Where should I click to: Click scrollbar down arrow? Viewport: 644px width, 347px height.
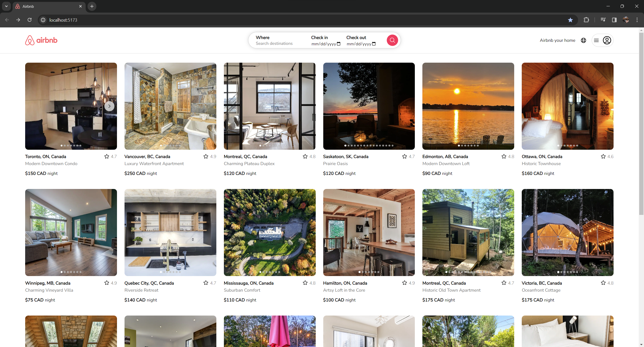tap(641, 344)
